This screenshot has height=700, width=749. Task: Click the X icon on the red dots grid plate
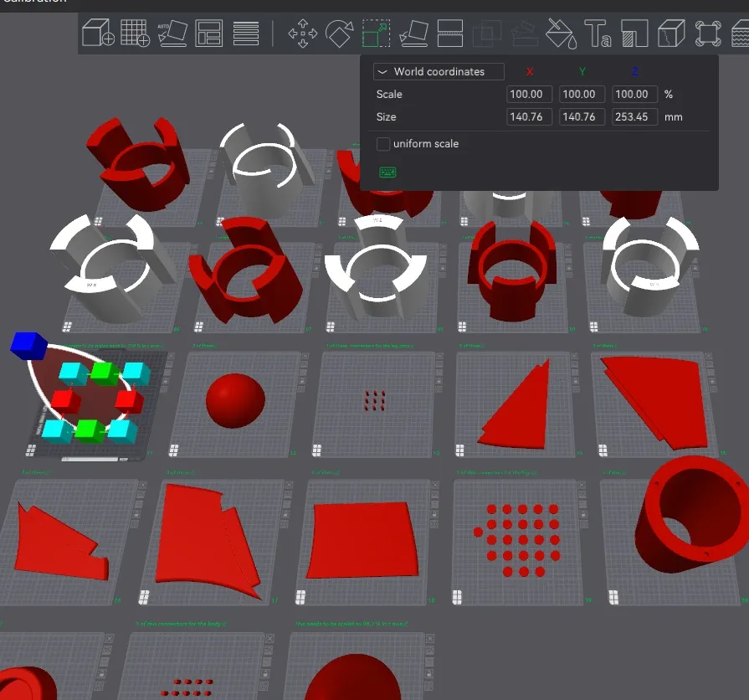click(x=582, y=485)
